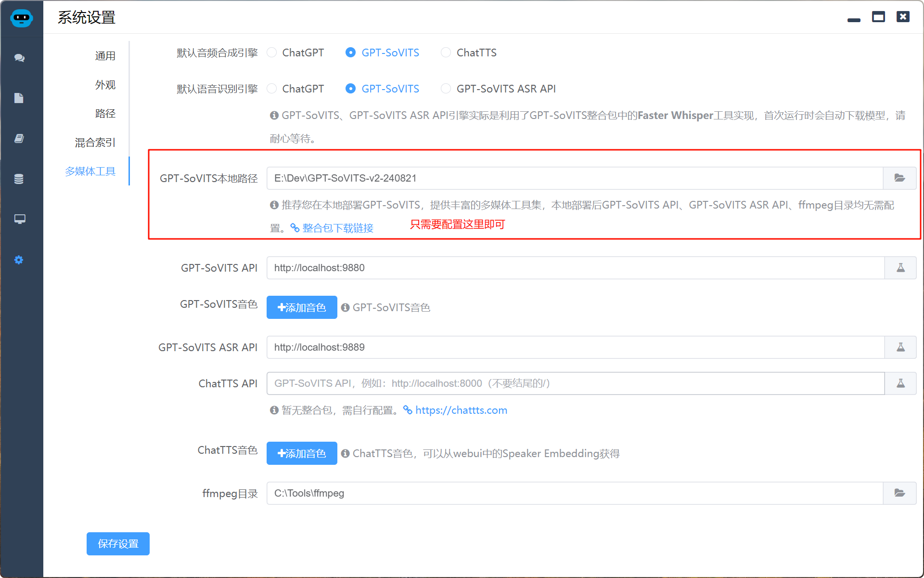Click the 系统设置 window title
Screen dimensions: 924x578
[87, 18]
